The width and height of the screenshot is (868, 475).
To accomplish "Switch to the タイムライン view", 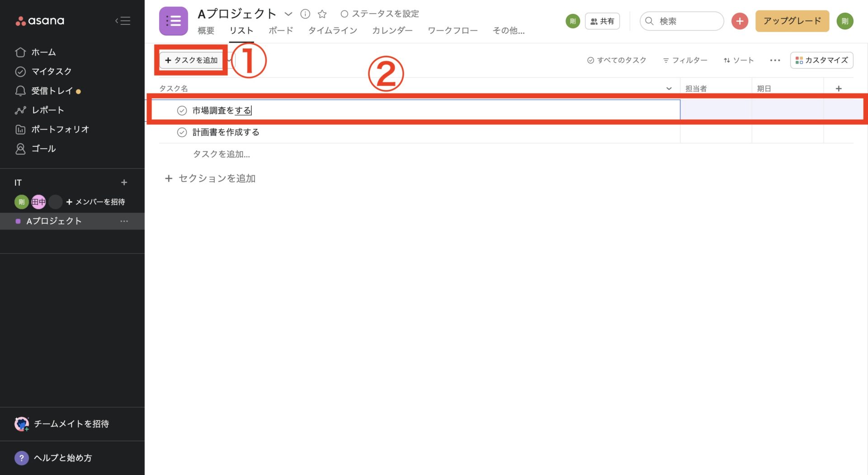I will [x=332, y=31].
